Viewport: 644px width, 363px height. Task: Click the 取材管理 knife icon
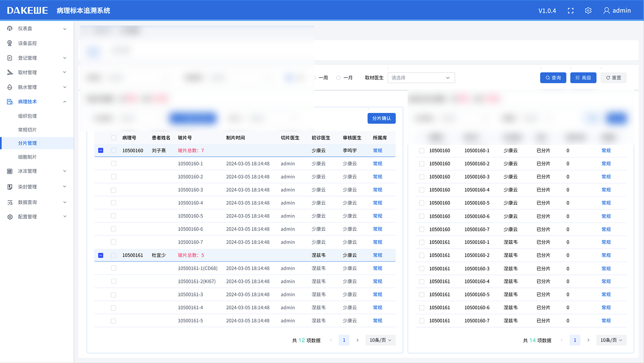(10, 72)
